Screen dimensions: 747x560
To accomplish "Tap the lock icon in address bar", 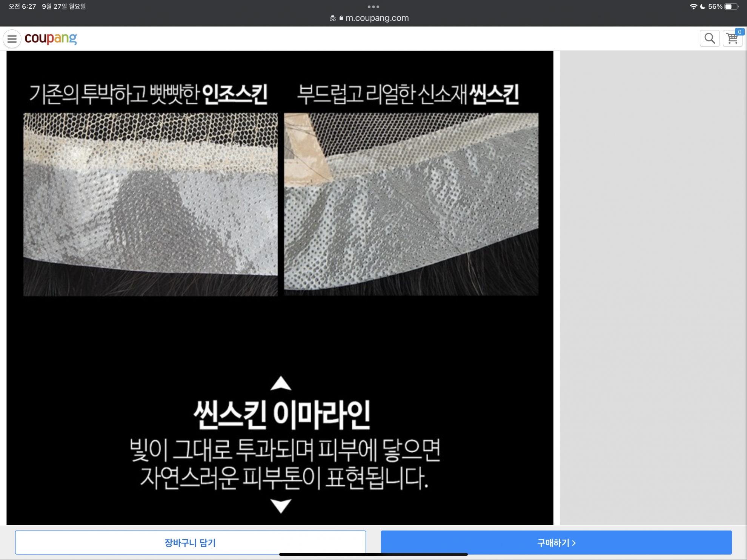I will click(x=341, y=18).
